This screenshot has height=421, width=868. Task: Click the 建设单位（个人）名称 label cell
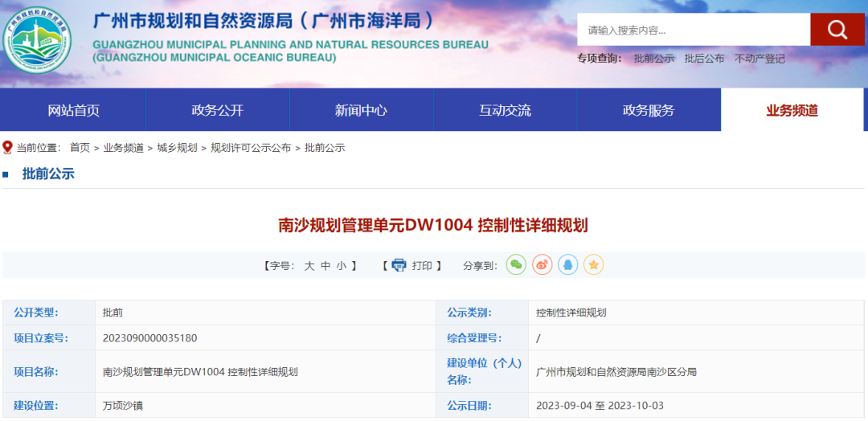click(x=482, y=372)
